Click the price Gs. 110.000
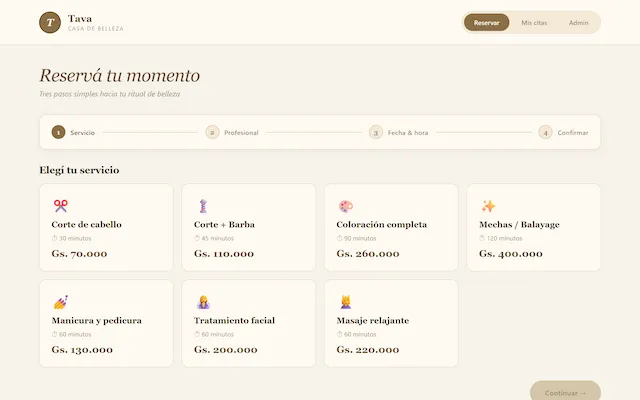The width and height of the screenshot is (640, 400). point(224,253)
